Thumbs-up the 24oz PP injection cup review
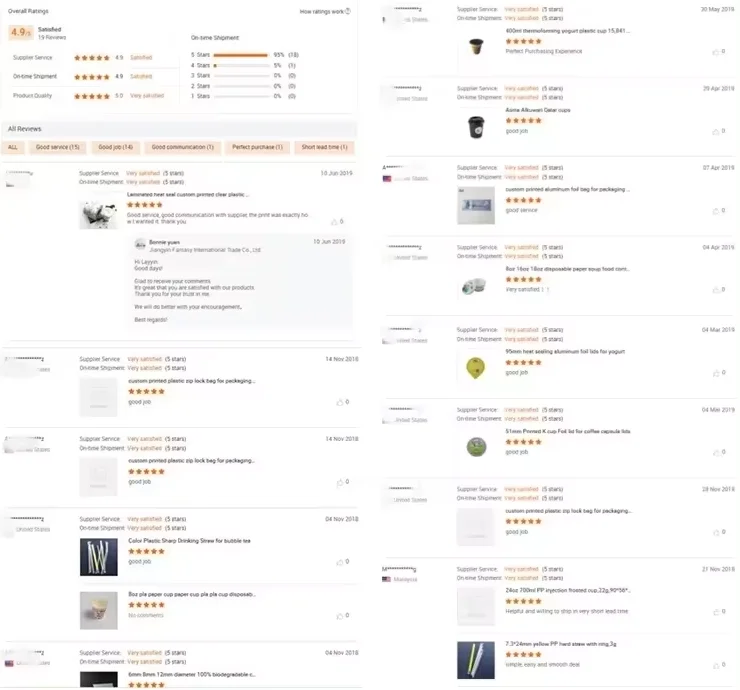The width and height of the screenshot is (740, 690). (714, 611)
